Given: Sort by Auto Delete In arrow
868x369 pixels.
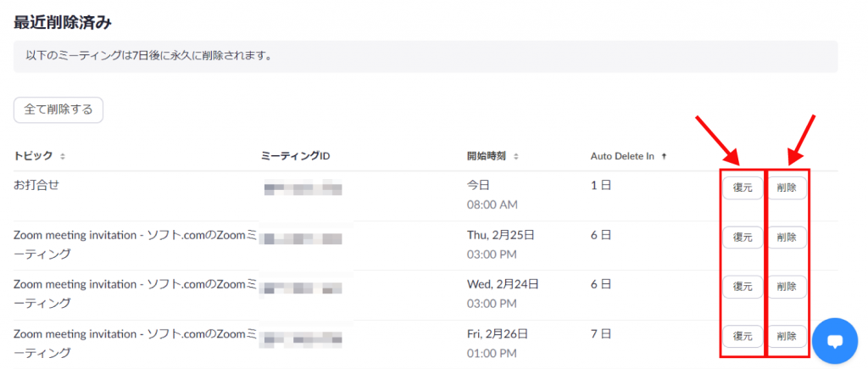Looking at the screenshot, I should coord(664,156).
